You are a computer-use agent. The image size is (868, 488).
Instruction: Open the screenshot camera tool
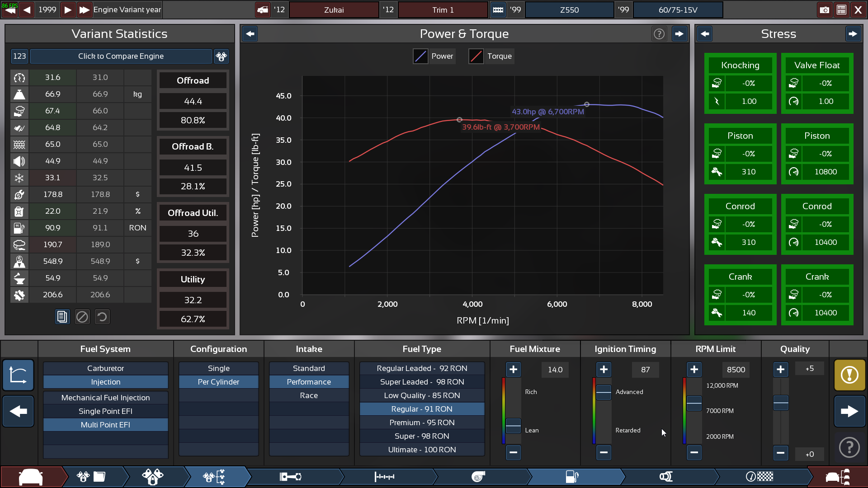825,9
